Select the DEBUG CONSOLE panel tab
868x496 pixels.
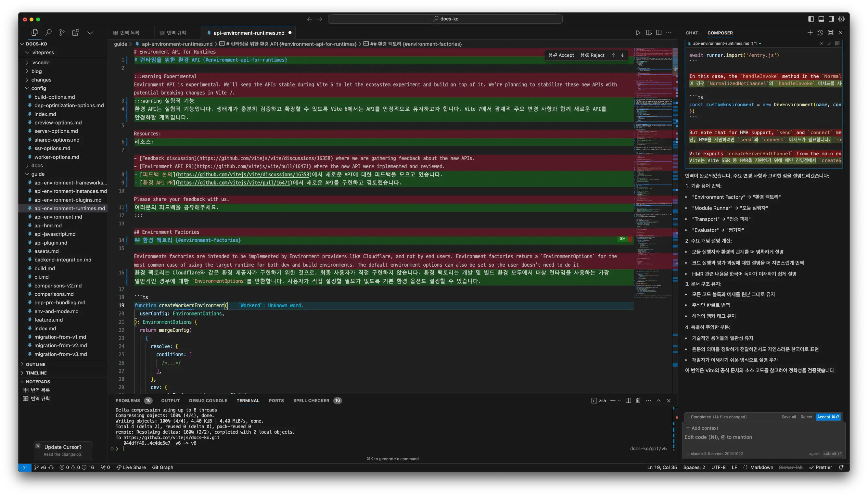208,401
